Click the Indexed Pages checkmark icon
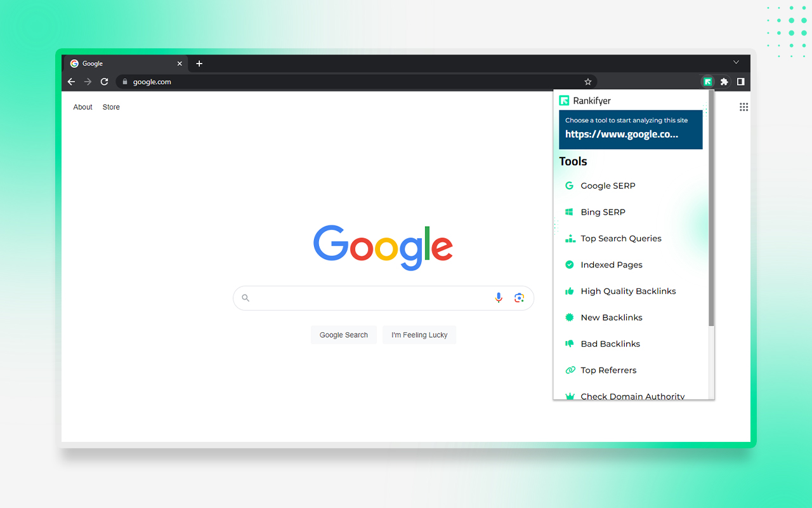The height and width of the screenshot is (508, 812). click(569, 265)
